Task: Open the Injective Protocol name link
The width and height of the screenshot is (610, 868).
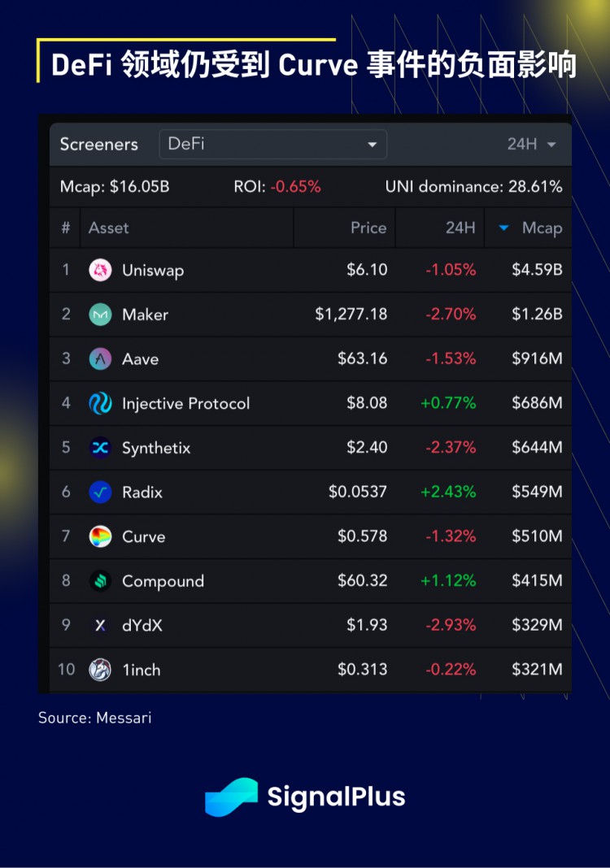Action: [x=185, y=404]
